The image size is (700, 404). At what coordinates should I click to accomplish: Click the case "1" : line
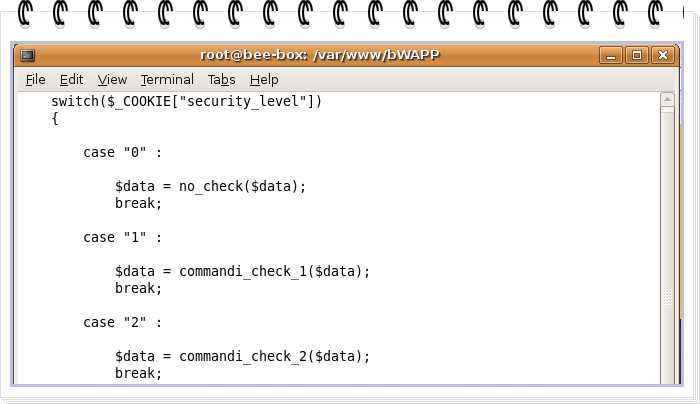[122, 237]
